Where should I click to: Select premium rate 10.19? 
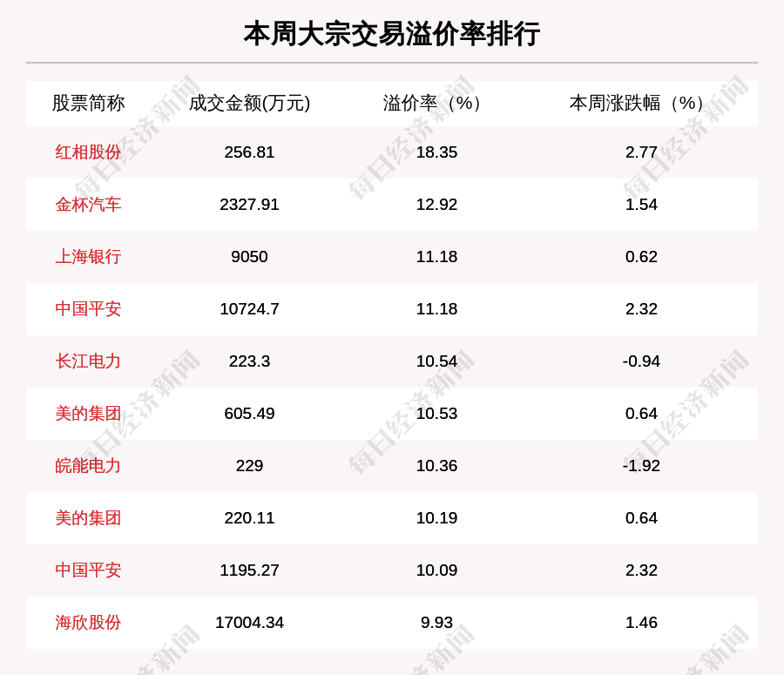(437, 518)
